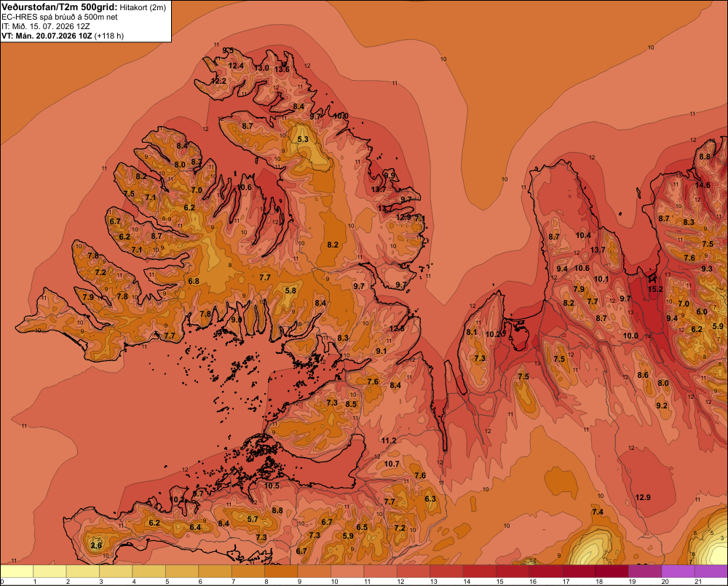Click the 9.1 temperature label
Screen dimensions: 728x586
click(x=381, y=351)
